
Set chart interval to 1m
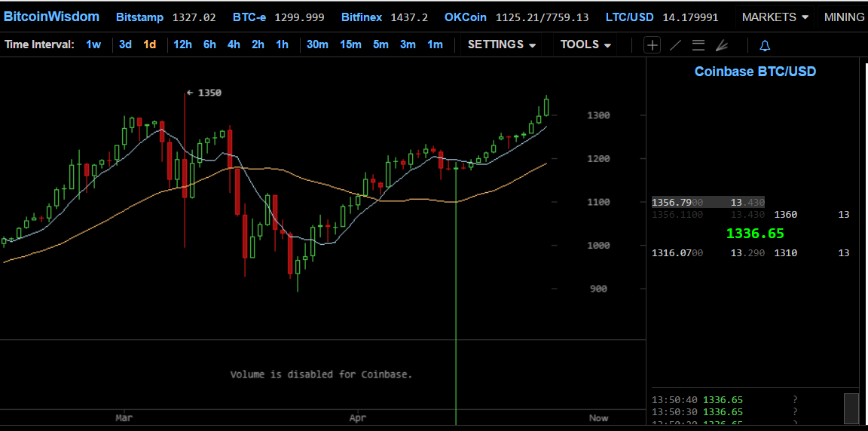435,44
